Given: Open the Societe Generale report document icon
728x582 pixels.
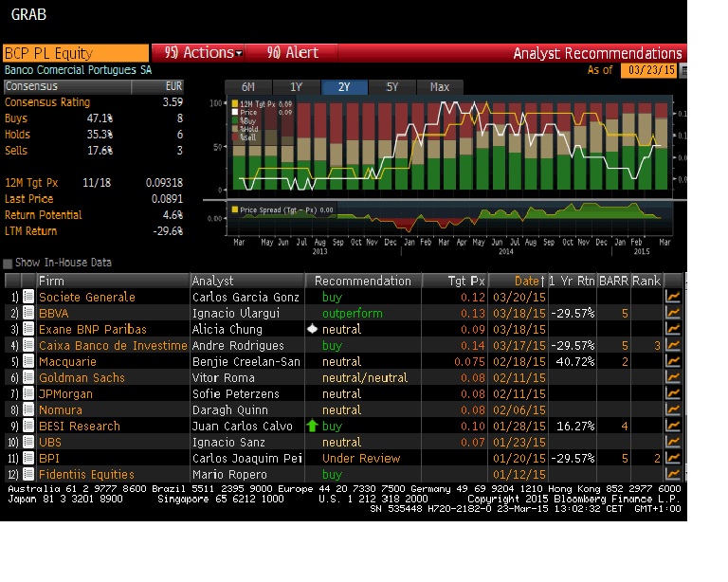Looking at the screenshot, I should pyautogui.click(x=27, y=298).
